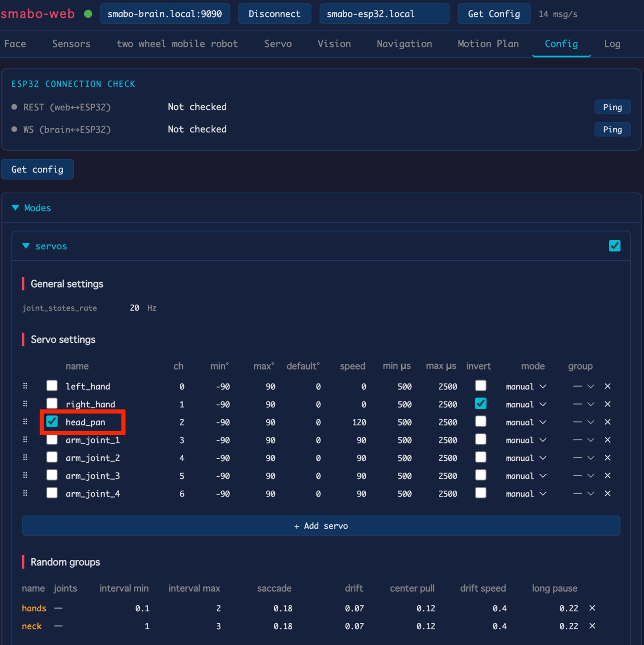This screenshot has height=645, width=644.
Task: Delete the arm_joint_2 servo row
Action: 608,458
